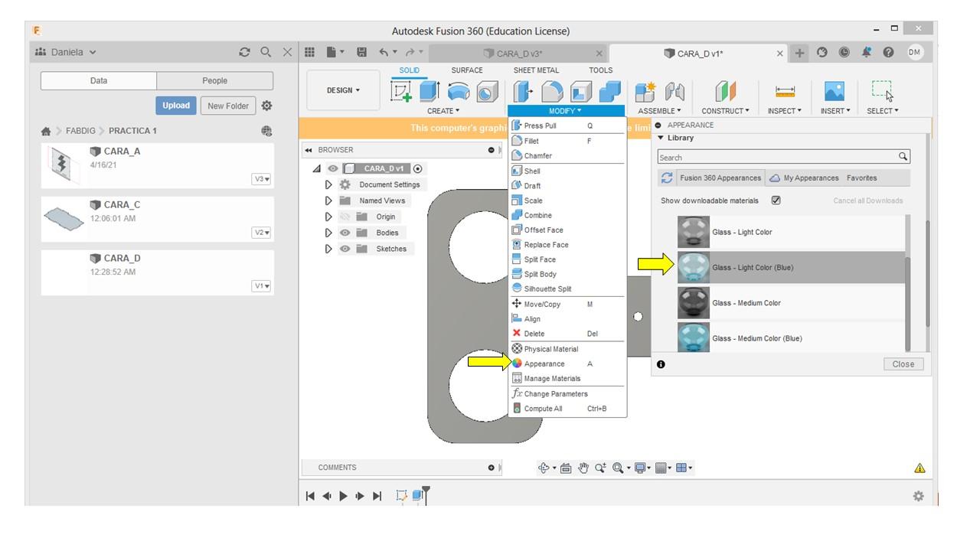Select Change Parameters menu entry
The width and height of the screenshot is (980, 551).
pyautogui.click(x=567, y=394)
